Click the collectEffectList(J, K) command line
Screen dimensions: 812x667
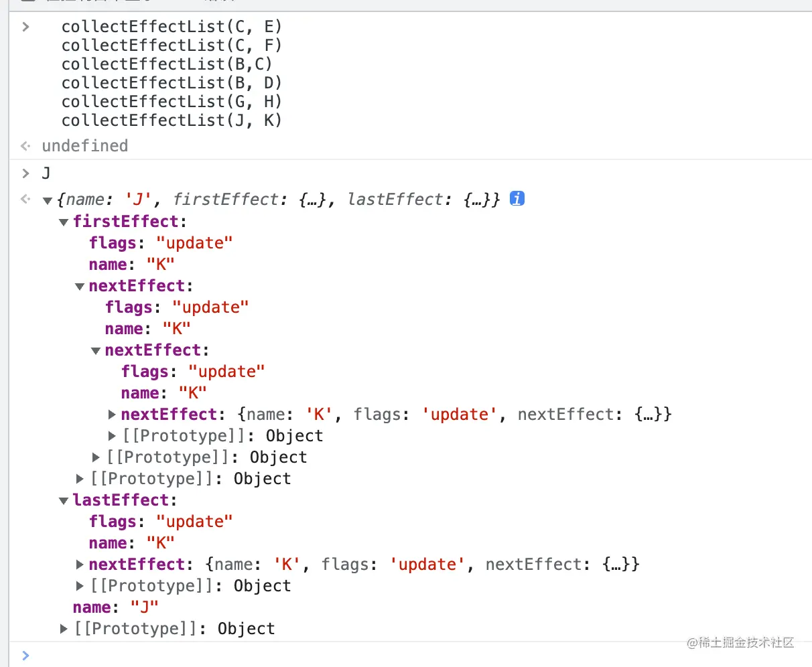[172, 121]
